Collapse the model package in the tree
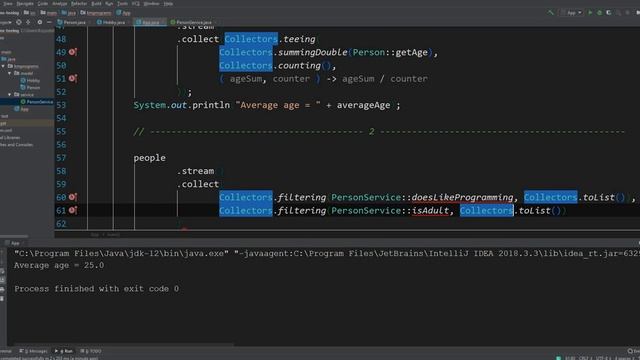This screenshot has height=360, width=640. [10, 73]
